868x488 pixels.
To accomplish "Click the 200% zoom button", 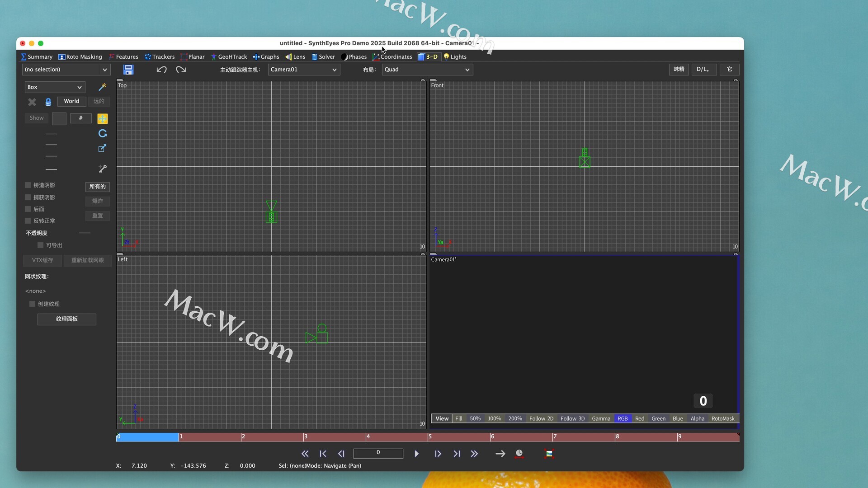I will pyautogui.click(x=515, y=419).
